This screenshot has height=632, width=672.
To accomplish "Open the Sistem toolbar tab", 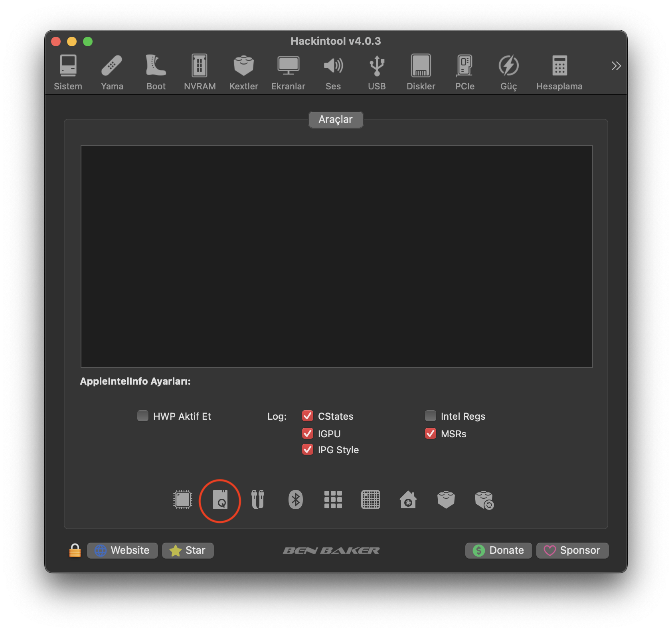I will click(68, 73).
